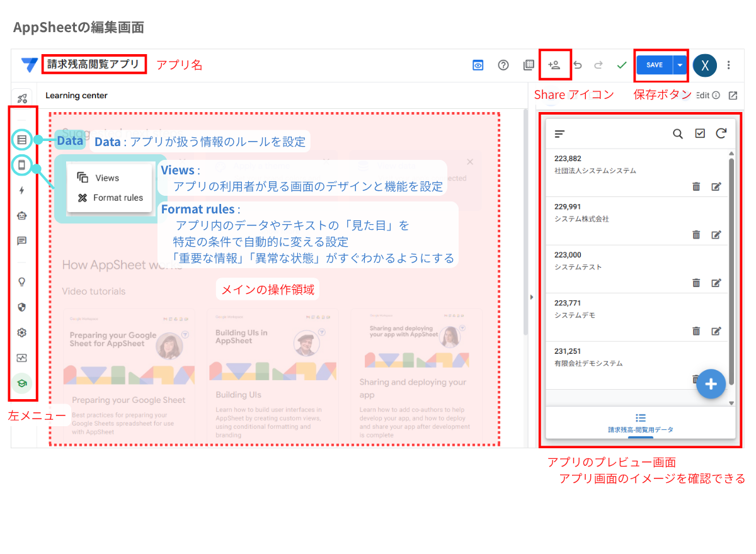This screenshot has height=554, width=756.
Task: Open the three-dot more options menu
Action: click(729, 65)
